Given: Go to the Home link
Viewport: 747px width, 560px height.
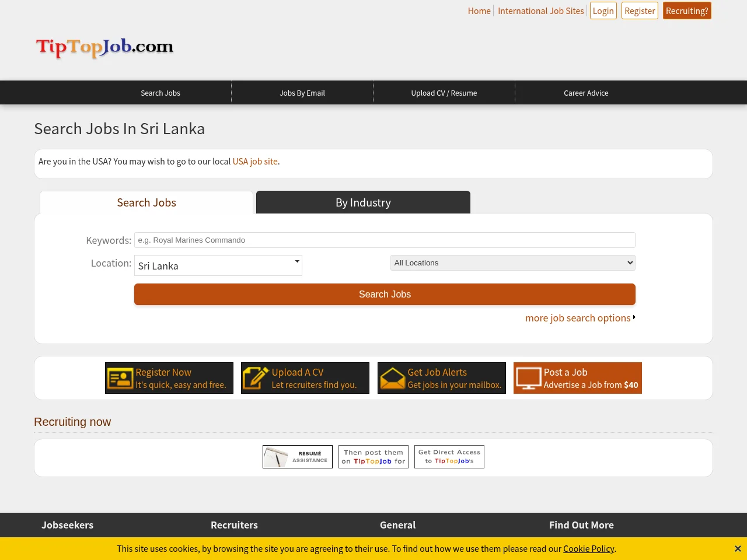Looking at the screenshot, I should click(x=479, y=11).
